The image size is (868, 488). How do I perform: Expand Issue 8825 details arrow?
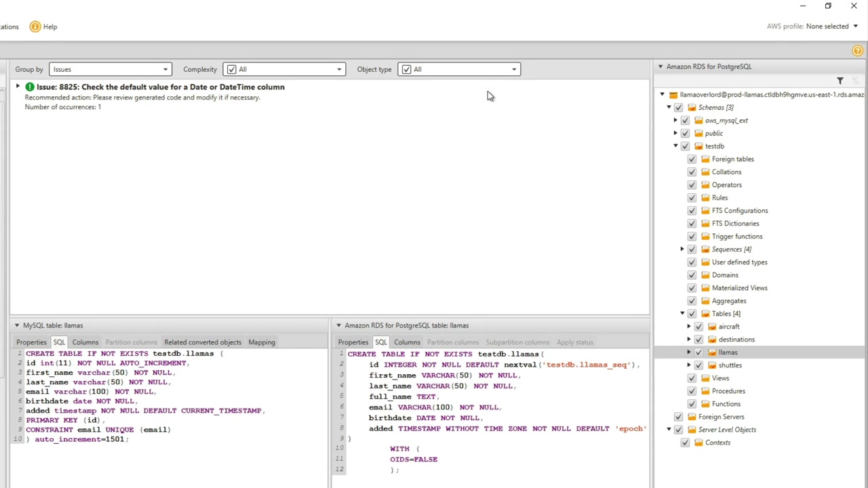coord(18,87)
